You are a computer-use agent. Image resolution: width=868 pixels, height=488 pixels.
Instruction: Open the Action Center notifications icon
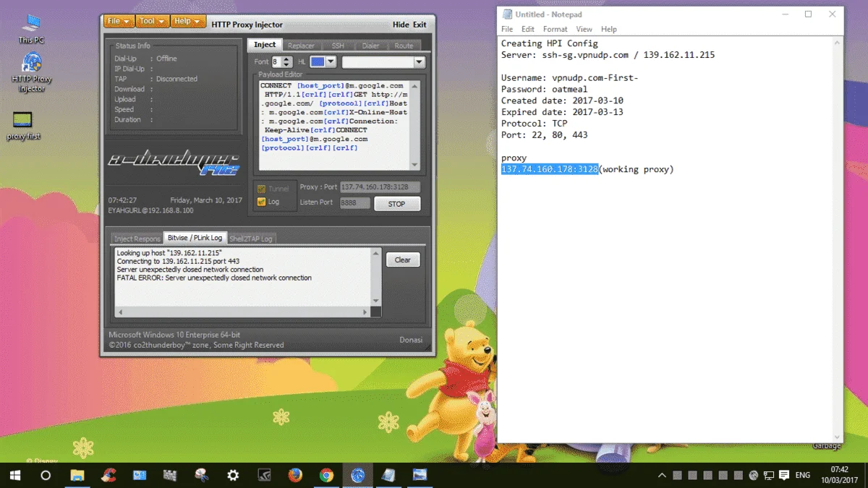(x=785, y=475)
